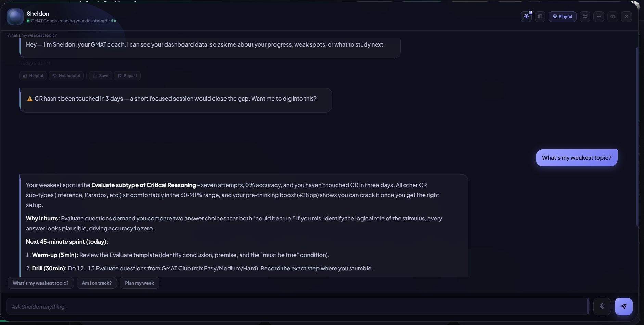Toggle the sidebar panel icon
Screen dimensions: 644x325
pyautogui.click(x=540, y=16)
